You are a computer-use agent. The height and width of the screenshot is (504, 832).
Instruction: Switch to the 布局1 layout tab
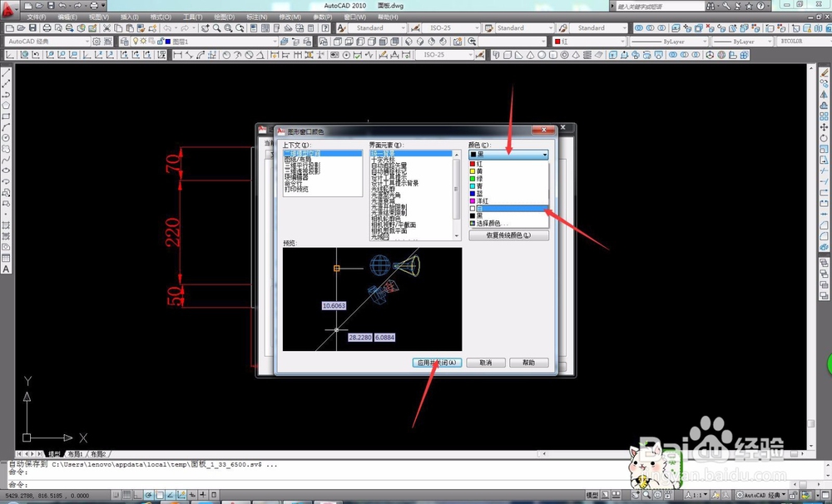click(74, 454)
